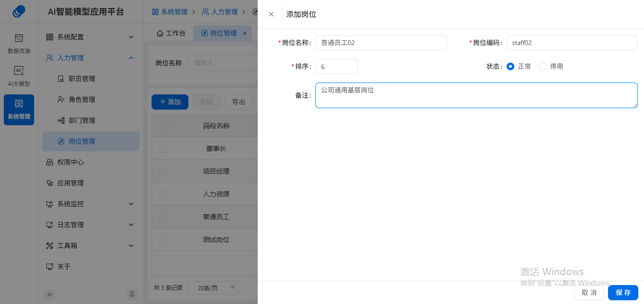Collapse sidebar with double-arrow icon

(50, 295)
